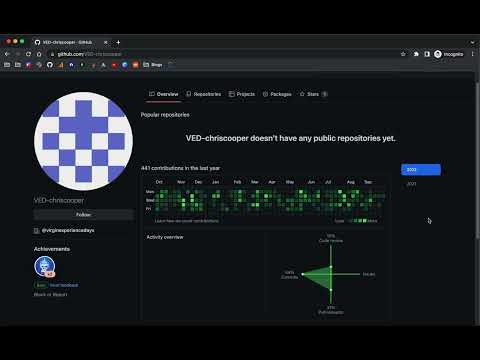This screenshot has height=360, width=480.
Task: Click the Issues axis label
Action: click(369, 274)
